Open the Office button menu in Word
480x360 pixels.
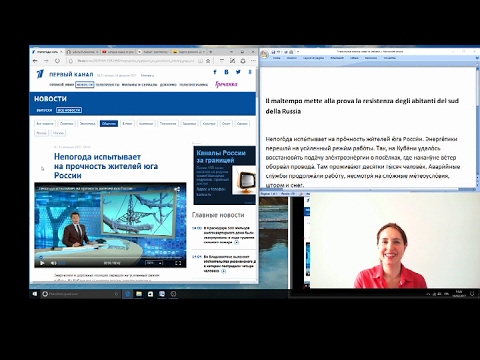[x=264, y=54]
